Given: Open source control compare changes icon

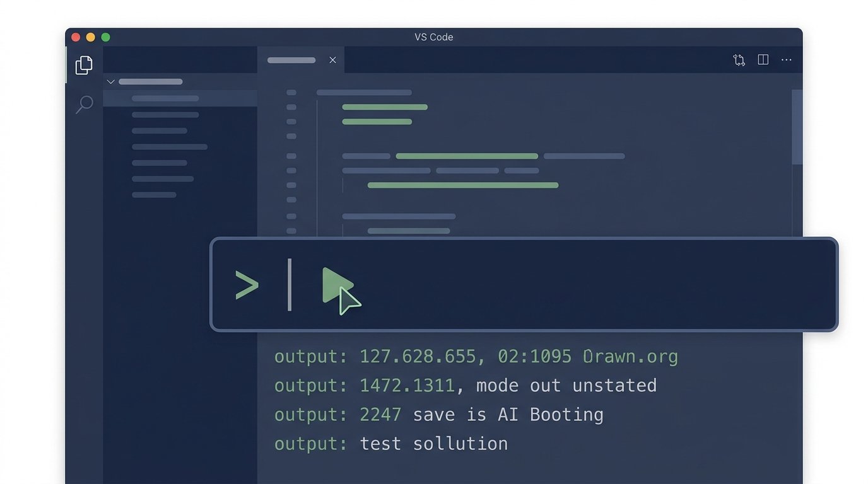Looking at the screenshot, I should click(739, 60).
